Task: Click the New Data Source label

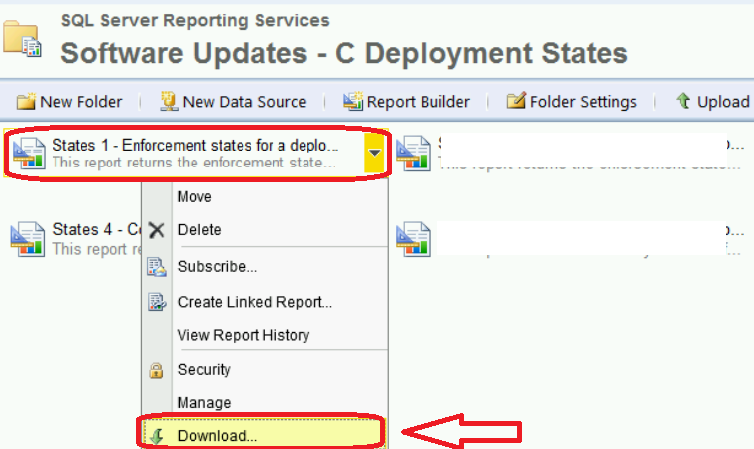Action: click(x=244, y=102)
